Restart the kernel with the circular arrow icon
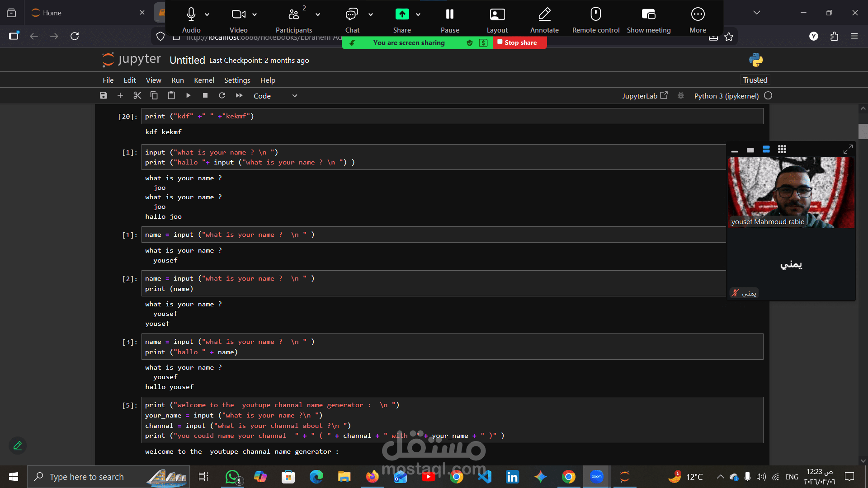The height and width of the screenshot is (488, 868). (222, 95)
